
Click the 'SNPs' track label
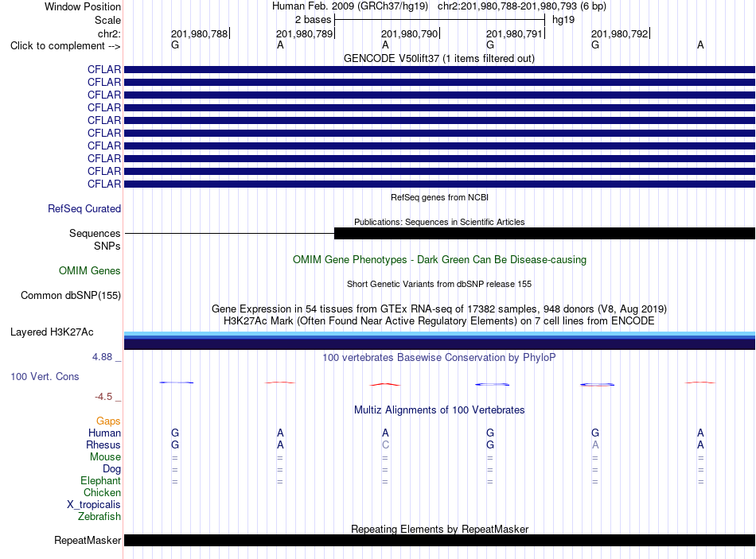(x=107, y=246)
